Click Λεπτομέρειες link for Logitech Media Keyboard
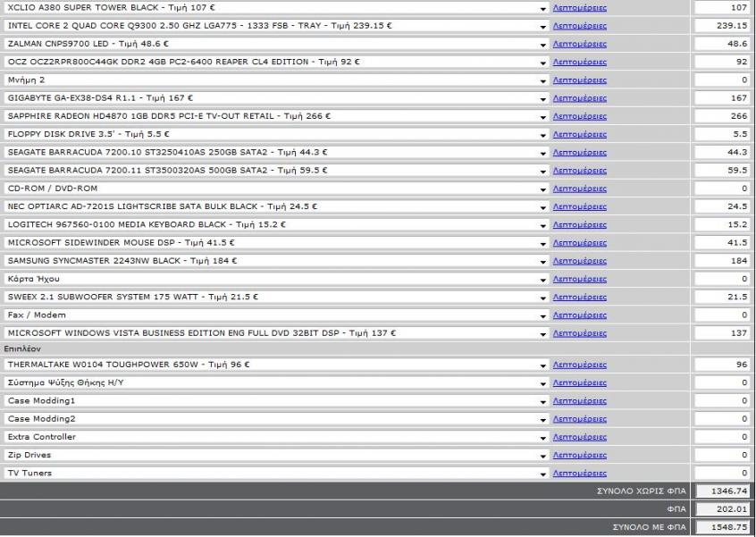Image resolution: width=756 pixels, height=537 pixels. [x=579, y=225]
